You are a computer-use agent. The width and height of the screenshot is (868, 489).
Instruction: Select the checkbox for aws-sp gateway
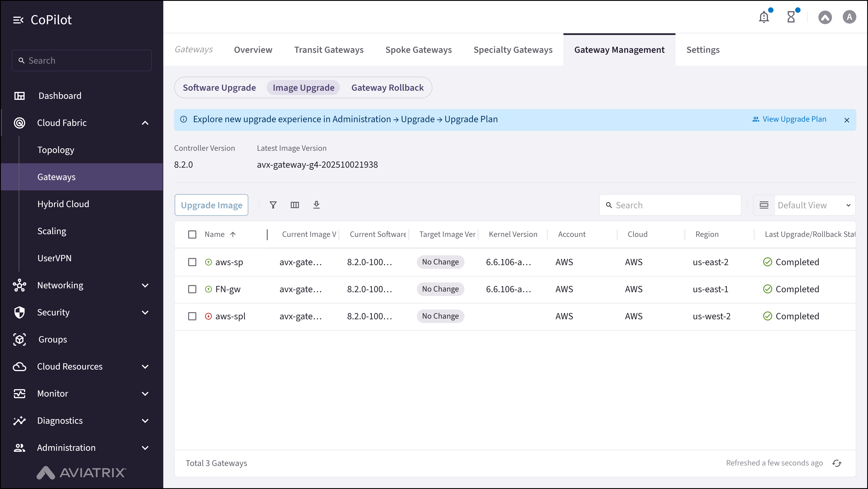[x=192, y=262]
